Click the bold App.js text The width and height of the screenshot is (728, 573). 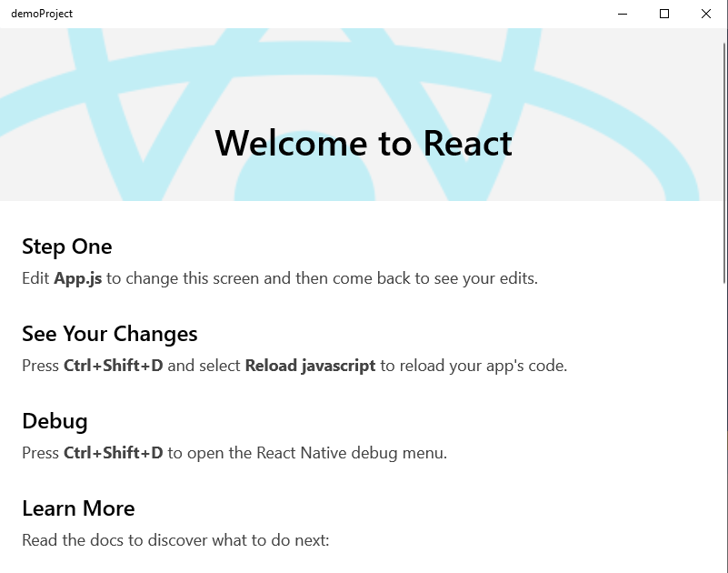pyautogui.click(x=83, y=278)
